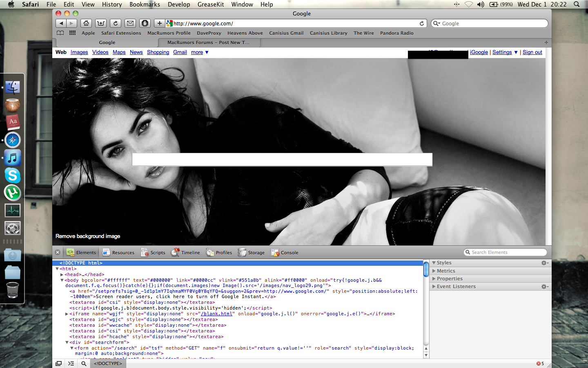Open the Safari menu in menu bar
The width and height of the screenshot is (588, 368).
click(31, 4)
